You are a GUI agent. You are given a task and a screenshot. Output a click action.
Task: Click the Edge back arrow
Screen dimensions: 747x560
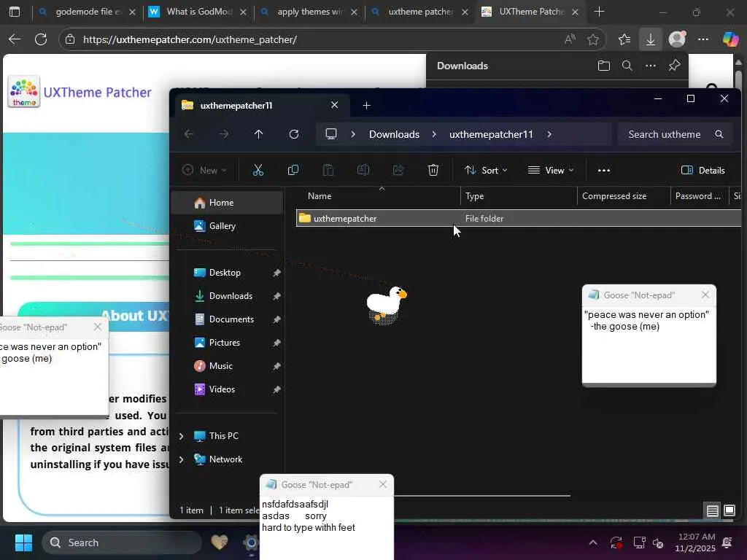15,39
